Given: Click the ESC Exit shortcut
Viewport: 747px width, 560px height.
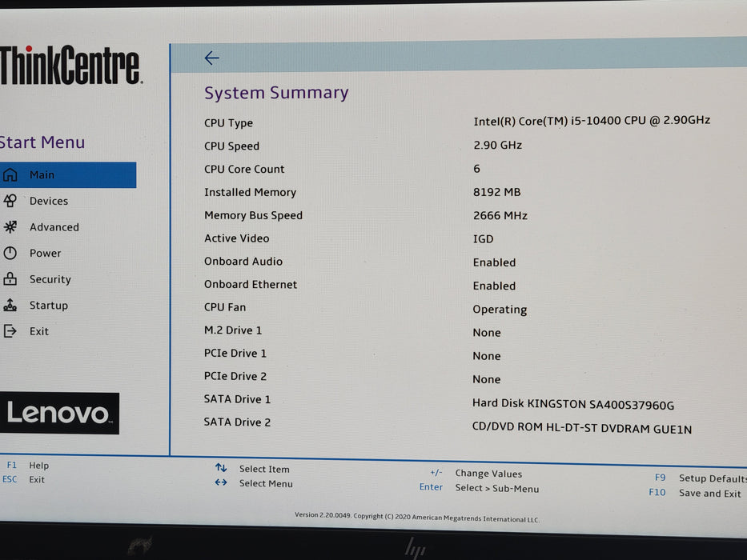Looking at the screenshot, I should [24, 479].
